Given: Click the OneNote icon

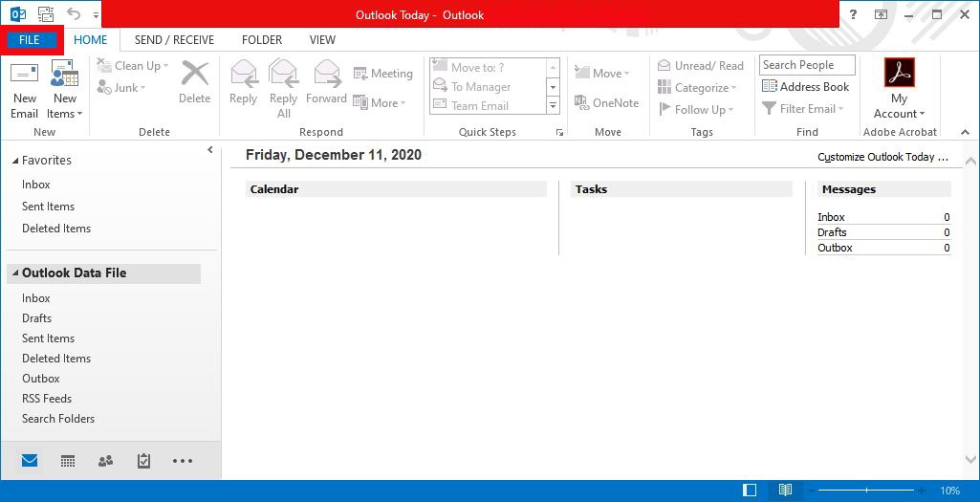Looking at the screenshot, I should 582,102.
